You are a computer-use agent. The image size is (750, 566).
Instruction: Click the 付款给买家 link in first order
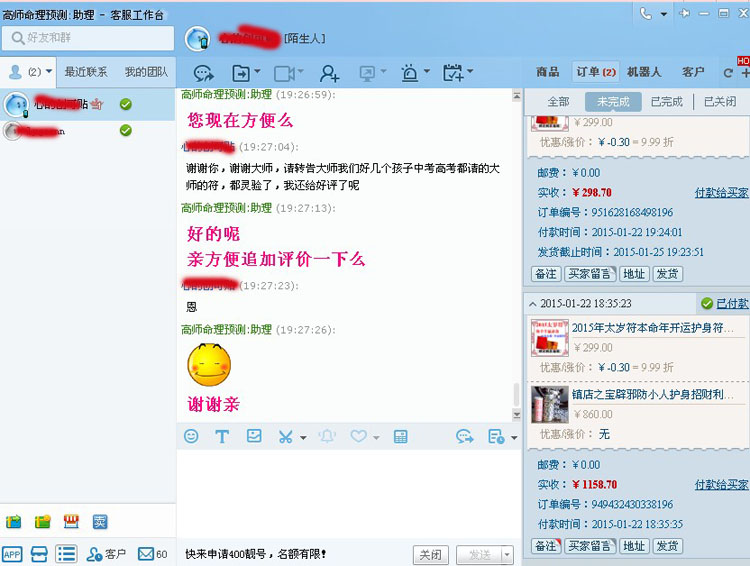(x=721, y=192)
